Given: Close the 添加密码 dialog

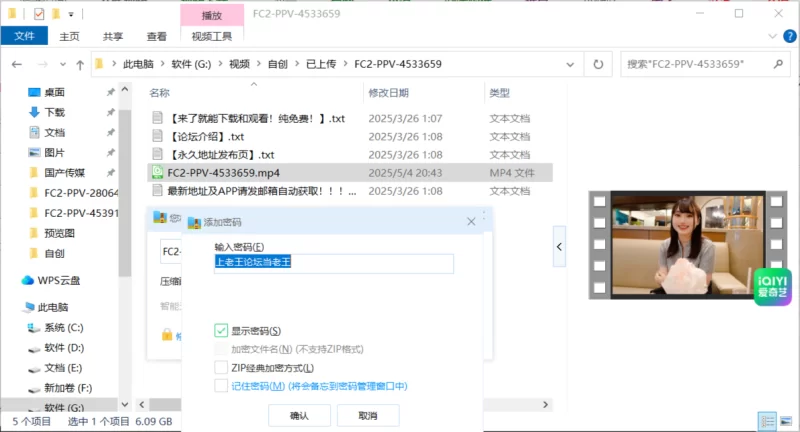Looking at the screenshot, I should click(471, 221).
